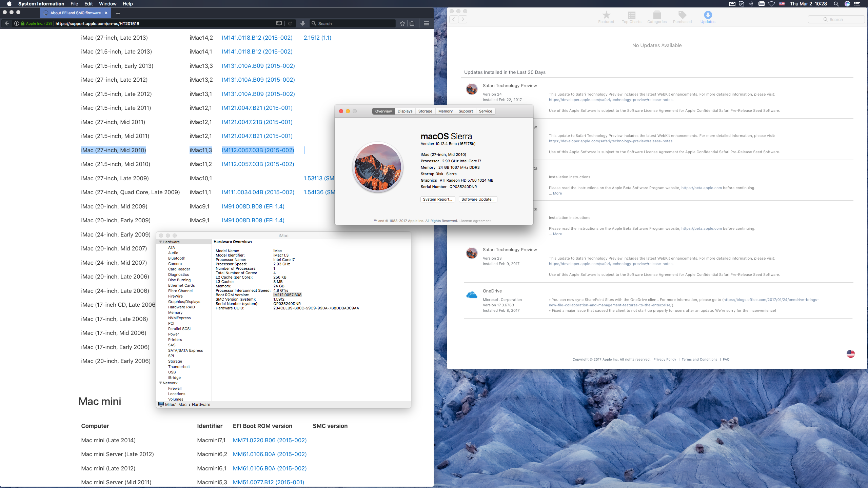This screenshot has width=868, height=488.
Task: Switch to the Service tab
Action: click(486, 111)
